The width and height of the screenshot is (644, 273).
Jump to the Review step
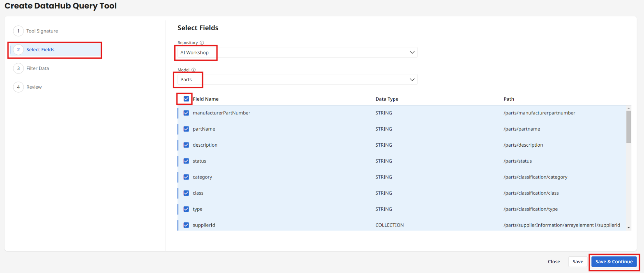pos(34,87)
